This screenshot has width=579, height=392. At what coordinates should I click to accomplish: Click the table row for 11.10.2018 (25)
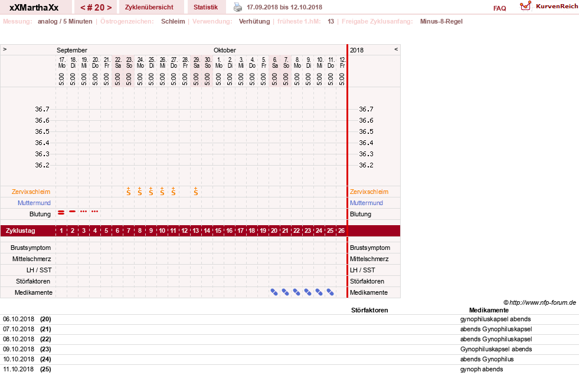pyautogui.click(x=289, y=369)
